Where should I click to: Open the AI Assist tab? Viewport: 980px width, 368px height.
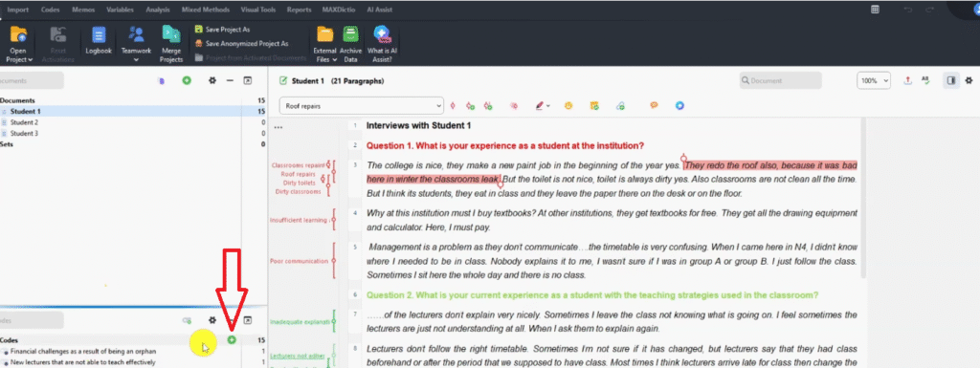380,10
